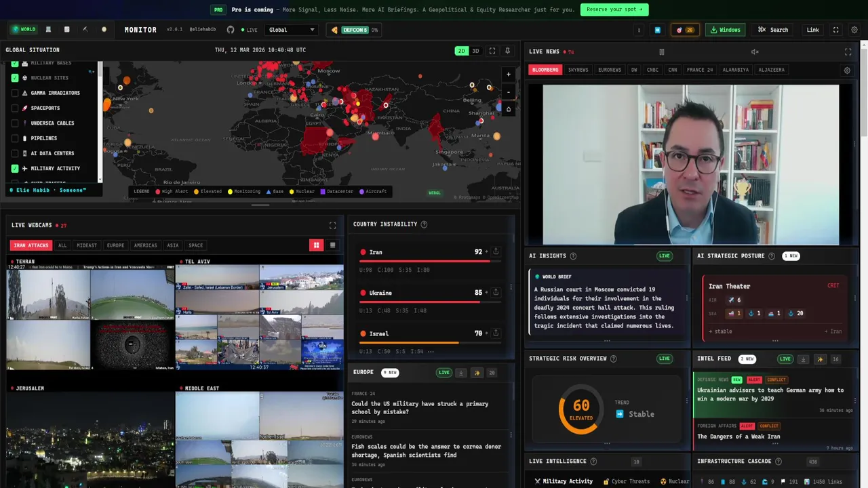The width and height of the screenshot is (868, 488).
Task: Enter fullscreen from the top bar
Action: [835, 30]
